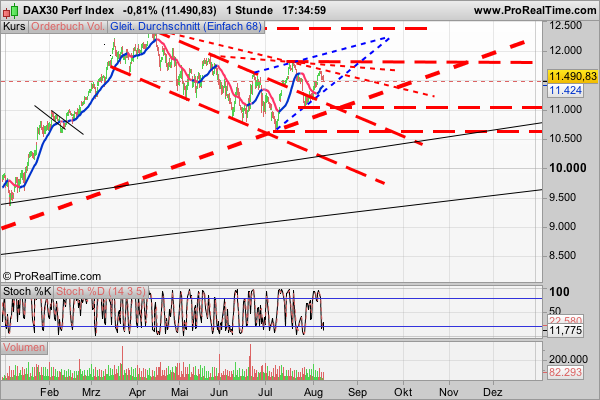Viewport: 600px width, 400px height.
Task: Click the 9.000 price axis label
Action: pos(562,226)
